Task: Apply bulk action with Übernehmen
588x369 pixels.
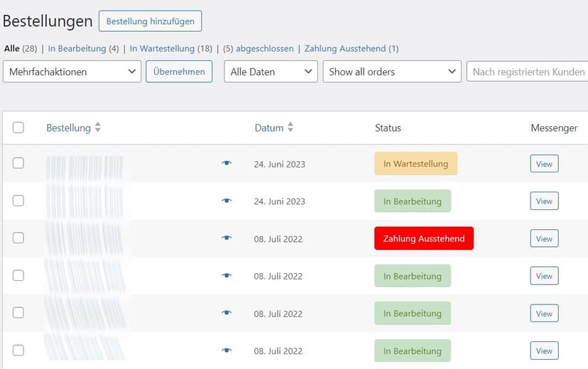Action: 179,72
